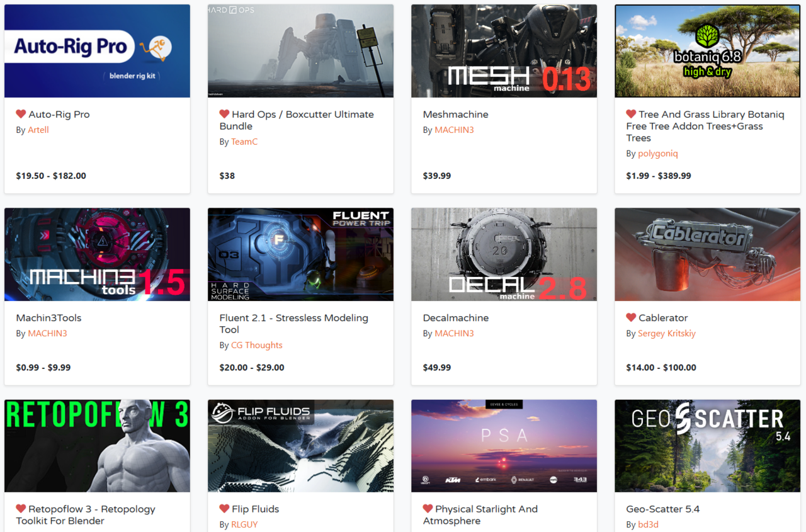The height and width of the screenshot is (532, 806).
Task: Click the heart beside Tree And Grass Library
Action: click(x=631, y=114)
